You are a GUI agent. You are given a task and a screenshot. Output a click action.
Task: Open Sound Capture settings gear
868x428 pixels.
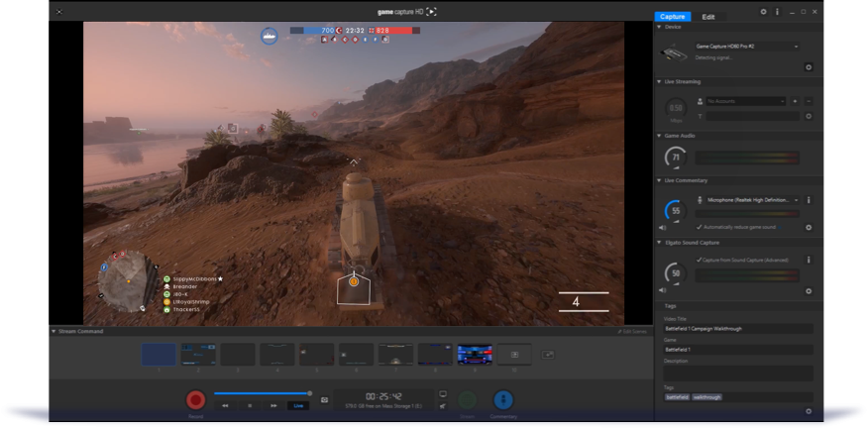809,291
